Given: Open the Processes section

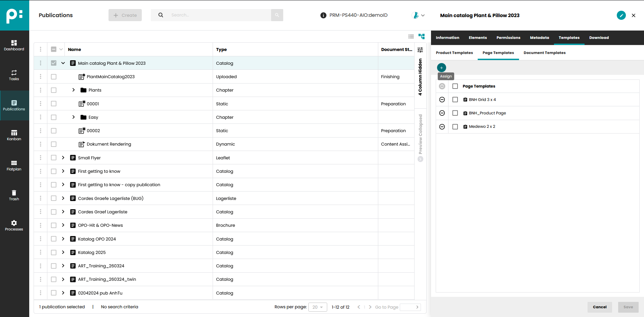Looking at the screenshot, I should [14, 225].
